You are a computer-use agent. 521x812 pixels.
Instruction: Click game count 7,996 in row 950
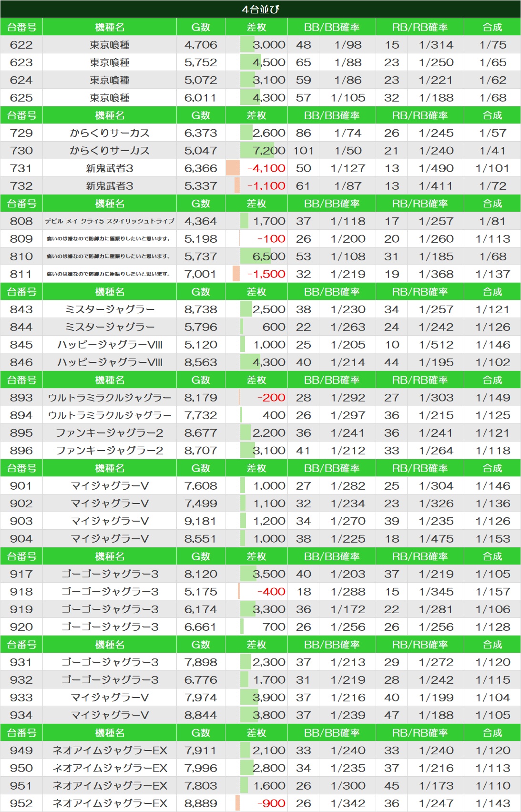pyautogui.click(x=201, y=768)
